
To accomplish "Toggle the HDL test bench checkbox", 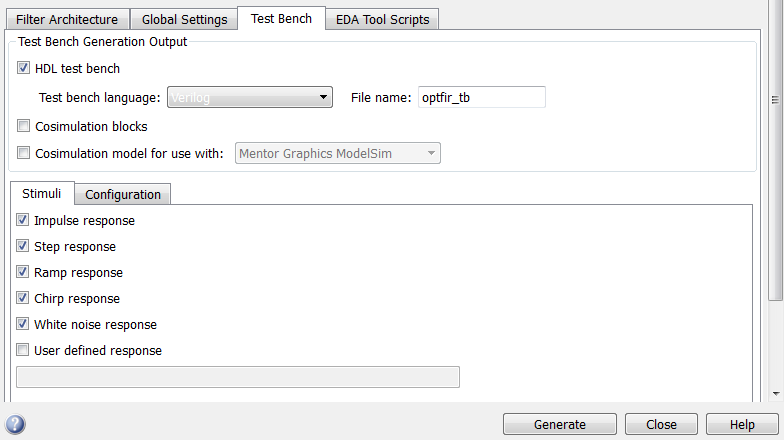I will [24, 69].
